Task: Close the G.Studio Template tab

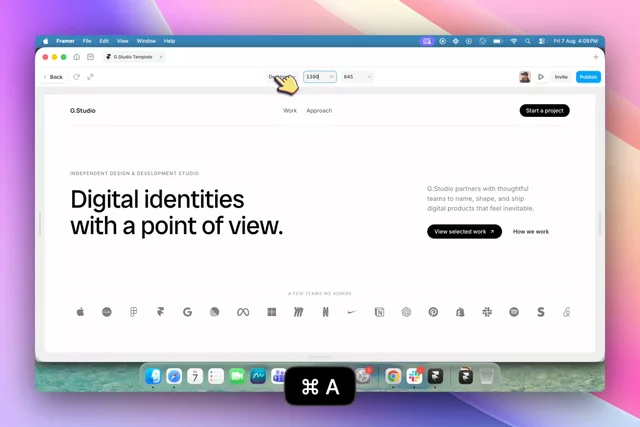Action: [x=161, y=57]
